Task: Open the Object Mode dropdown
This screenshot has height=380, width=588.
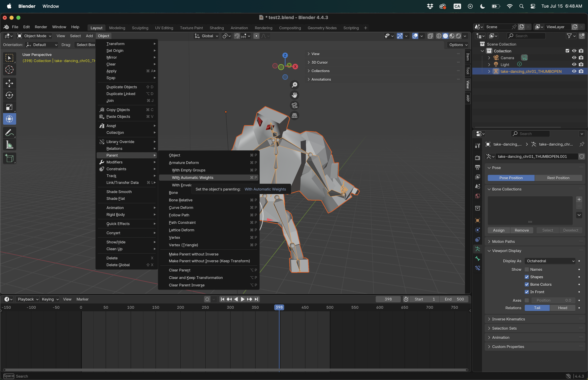Action: (x=34, y=36)
